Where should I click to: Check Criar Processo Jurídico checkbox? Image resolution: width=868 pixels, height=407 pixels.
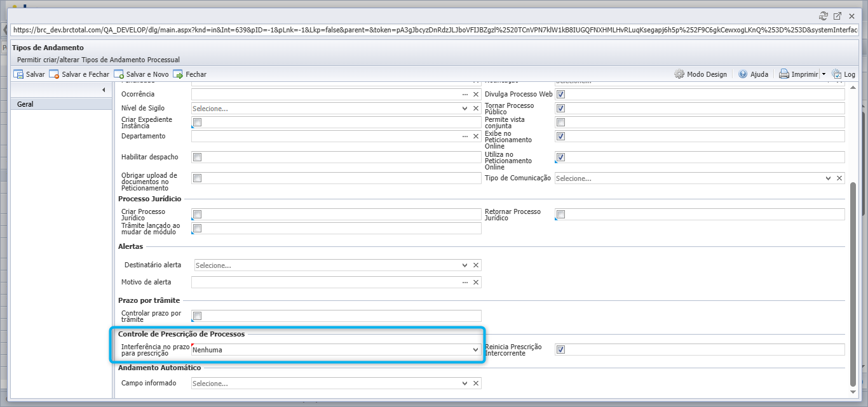pyautogui.click(x=198, y=215)
